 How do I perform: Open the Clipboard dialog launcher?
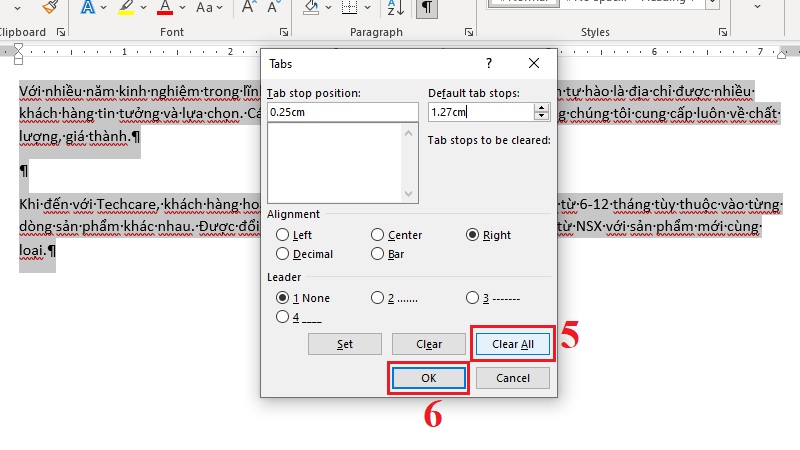point(61,32)
